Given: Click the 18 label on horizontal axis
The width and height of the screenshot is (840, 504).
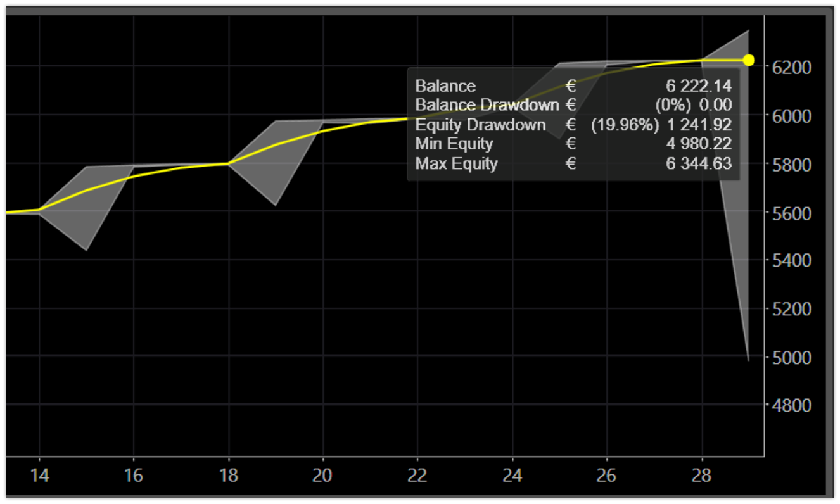Looking at the screenshot, I should click(x=228, y=476).
